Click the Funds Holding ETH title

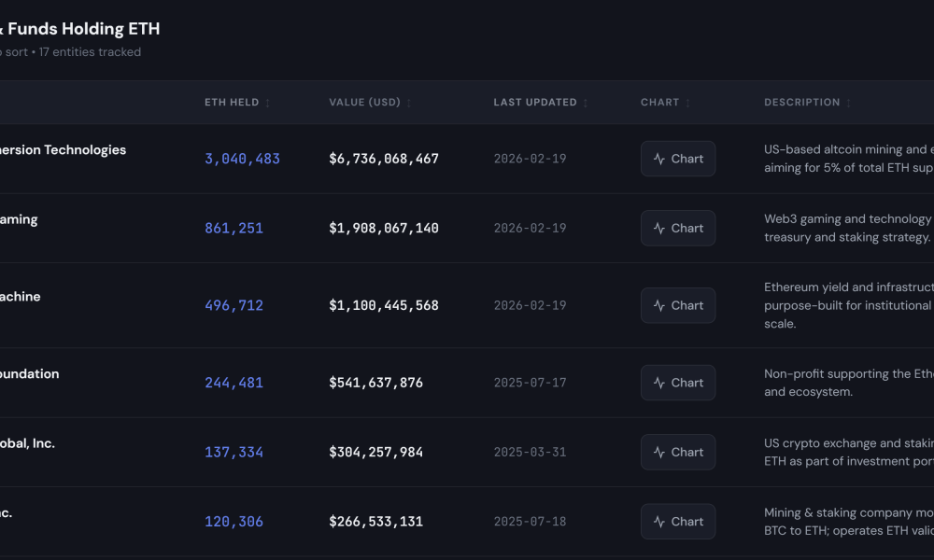(x=79, y=29)
